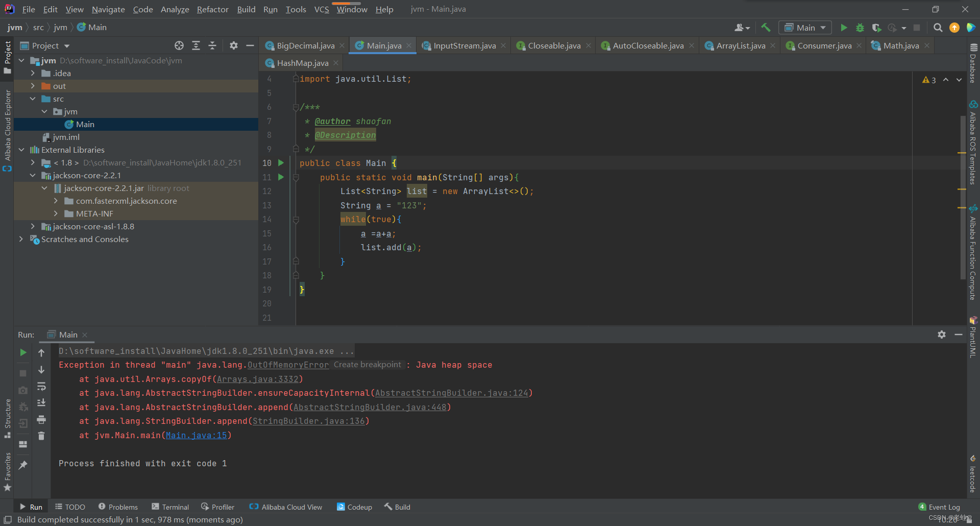Image resolution: width=980 pixels, height=526 pixels.
Task: Open Arrays.java:3332 stack trace link
Action: click(x=258, y=379)
